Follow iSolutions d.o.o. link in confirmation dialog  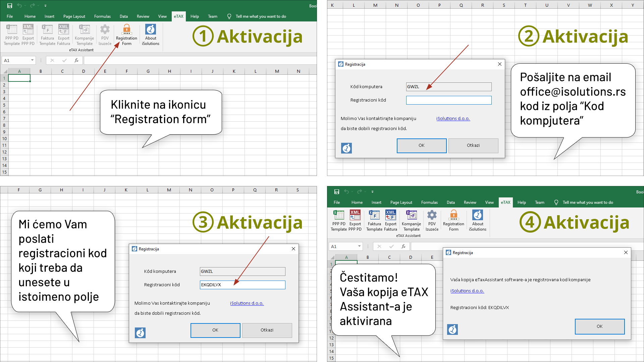coord(467,291)
